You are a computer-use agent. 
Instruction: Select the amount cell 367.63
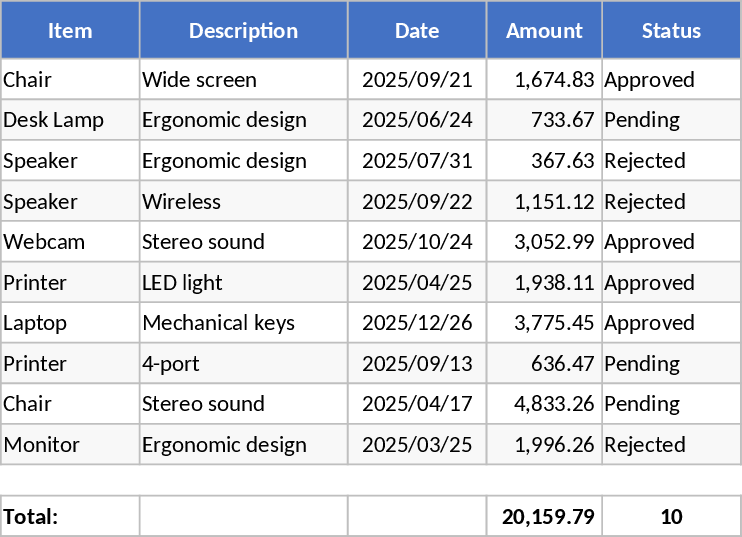[x=544, y=161]
